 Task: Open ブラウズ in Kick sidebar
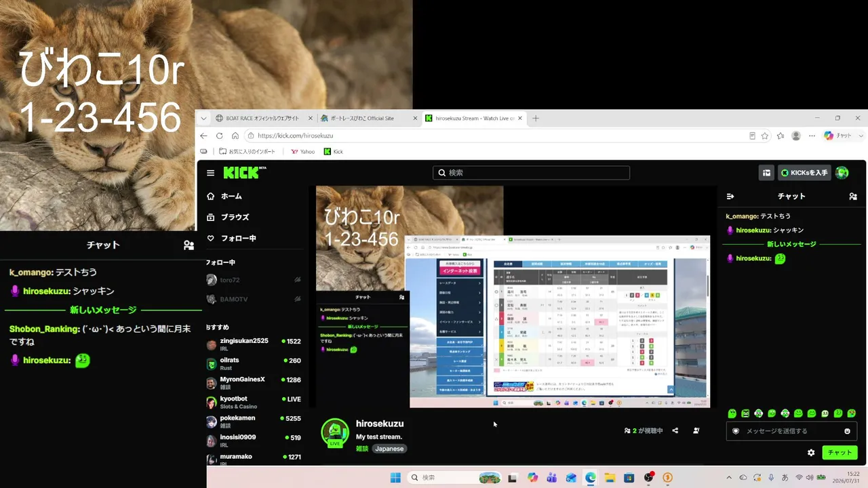pyautogui.click(x=228, y=217)
